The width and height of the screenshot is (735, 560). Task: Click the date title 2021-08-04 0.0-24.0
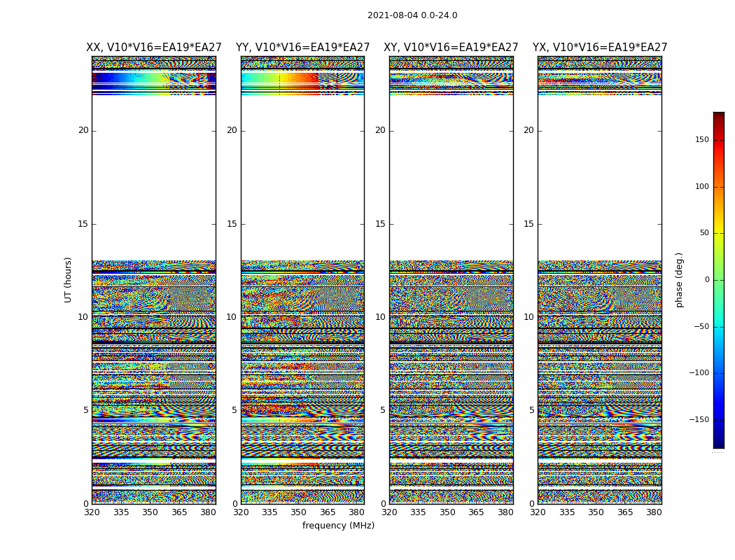pos(412,15)
